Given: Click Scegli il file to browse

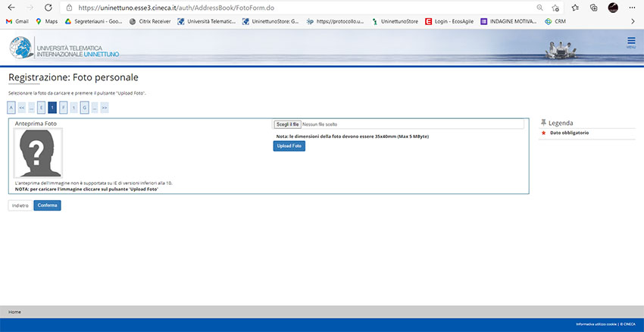Looking at the screenshot, I should pos(288,124).
